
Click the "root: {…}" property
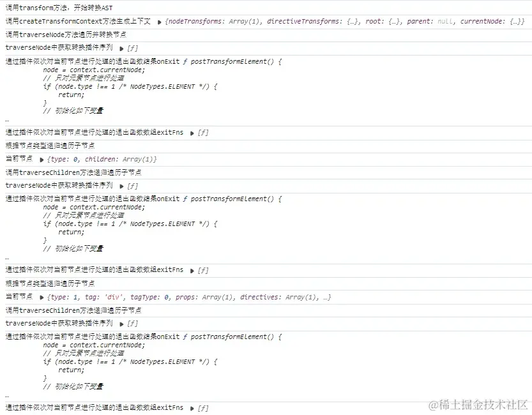[384, 21]
